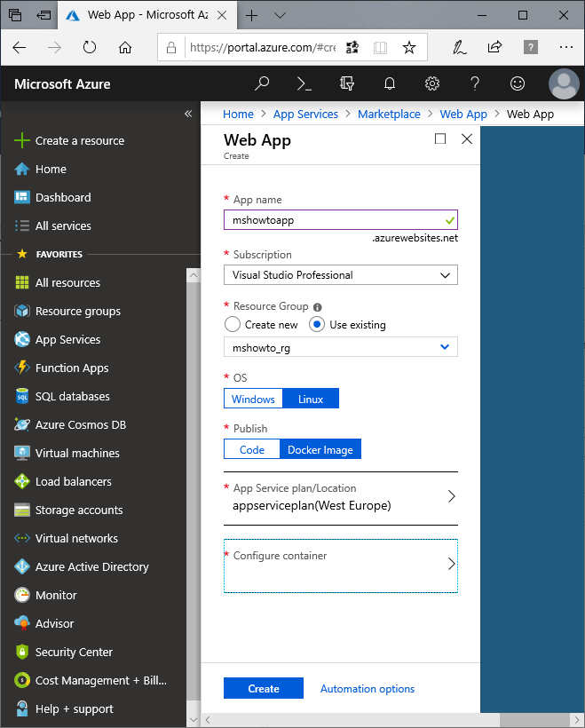Viewport: 585px width, 728px height.
Task: Open the Automation options link
Action: click(368, 689)
